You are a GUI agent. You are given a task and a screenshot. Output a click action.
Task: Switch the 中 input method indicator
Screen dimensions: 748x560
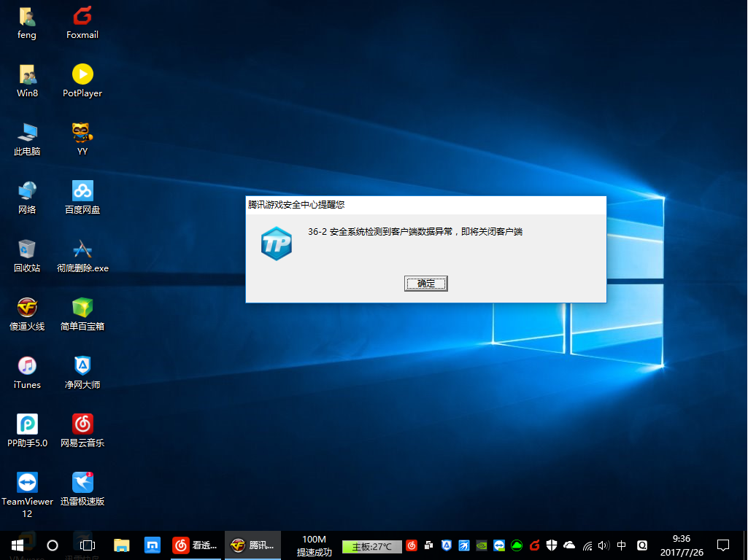tap(622, 545)
